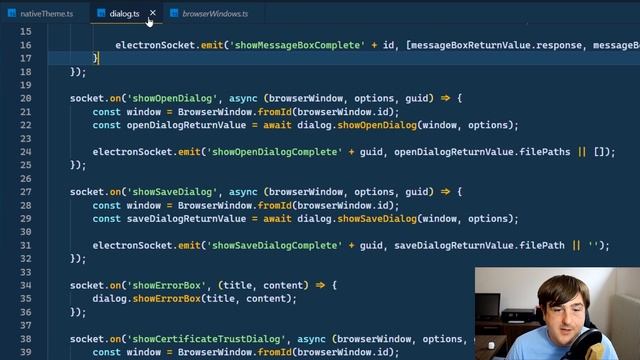Click saveDialogReturnValue.filePath on line 31
Viewport: 640px width, 360px height.
(x=479, y=245)
